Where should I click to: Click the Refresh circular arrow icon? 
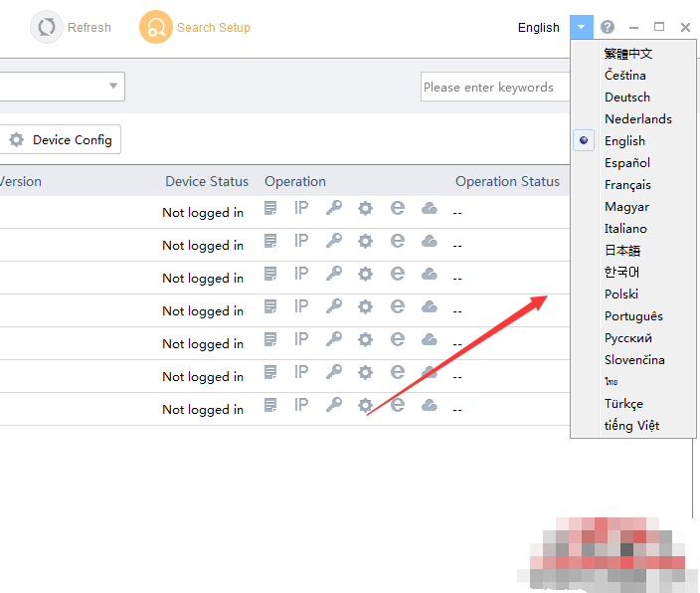tap(47, 27)
